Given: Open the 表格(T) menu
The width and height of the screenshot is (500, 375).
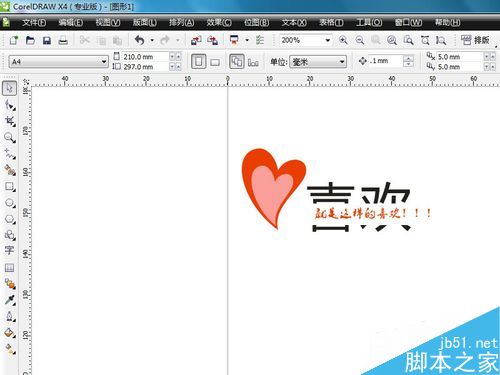Looking at the screenshot, I should pyautogui.click(x=331, y=23).
